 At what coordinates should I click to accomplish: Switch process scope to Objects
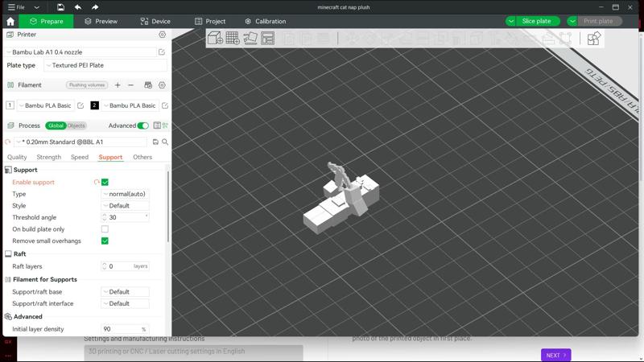(x=76, y=125)
